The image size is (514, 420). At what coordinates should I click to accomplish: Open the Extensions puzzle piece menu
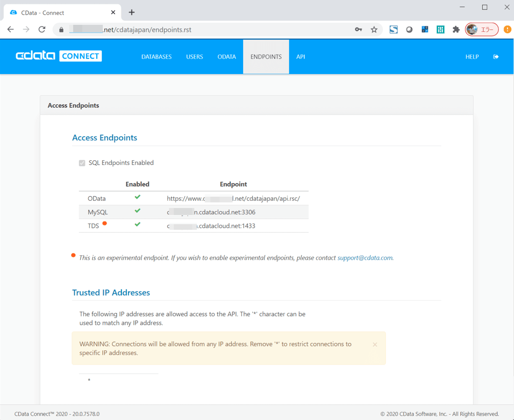[x=456, y=30]
